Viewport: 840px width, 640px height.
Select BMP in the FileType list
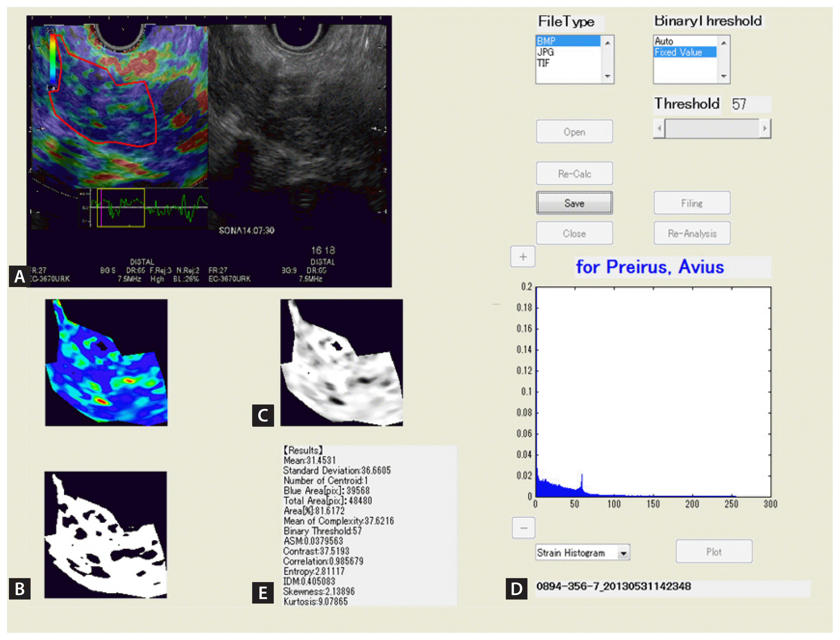[x=568, y=41]
